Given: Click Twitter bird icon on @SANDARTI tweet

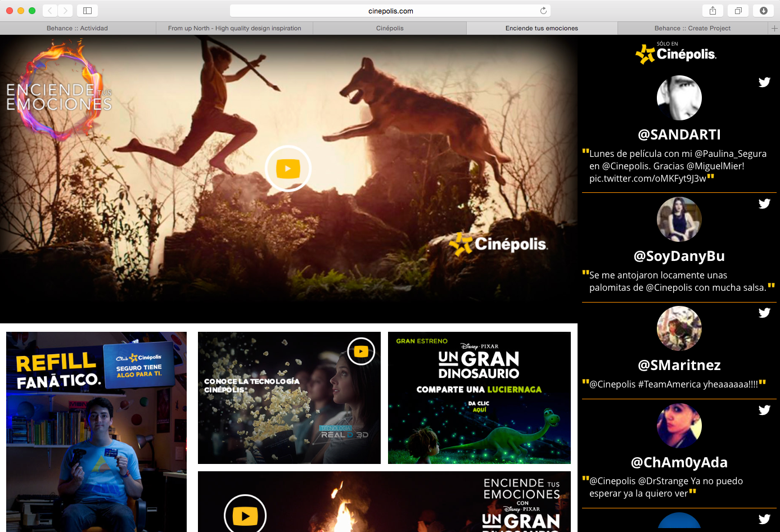Looking at the screenshot, I should [x=764, y=82].
